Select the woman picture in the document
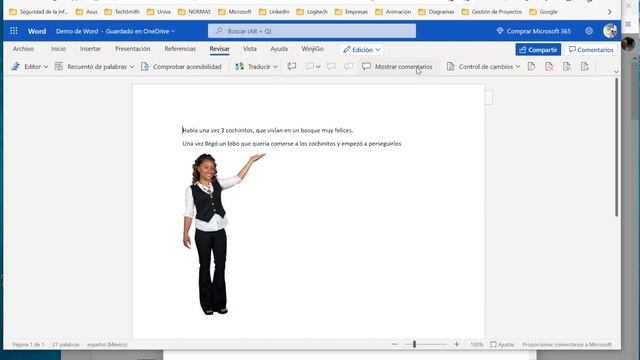The height and width of the screenshot is (360, 640). click(224, 234)
